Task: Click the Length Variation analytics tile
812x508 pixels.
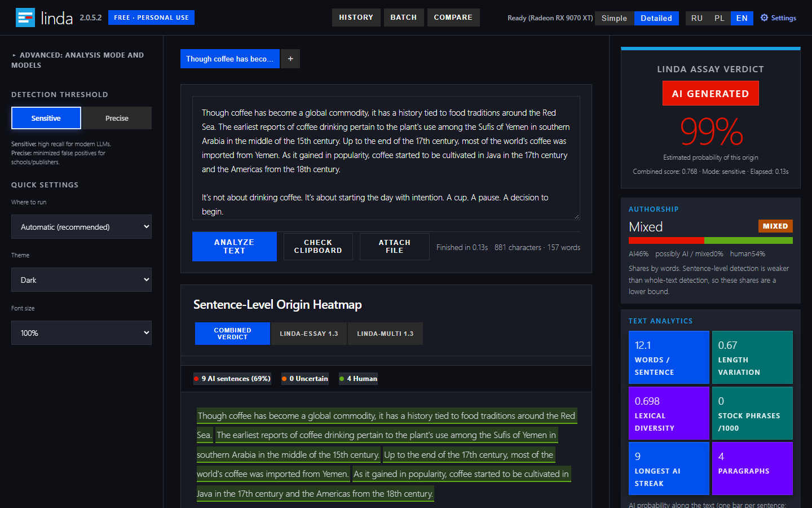Action: click(752, 357)
